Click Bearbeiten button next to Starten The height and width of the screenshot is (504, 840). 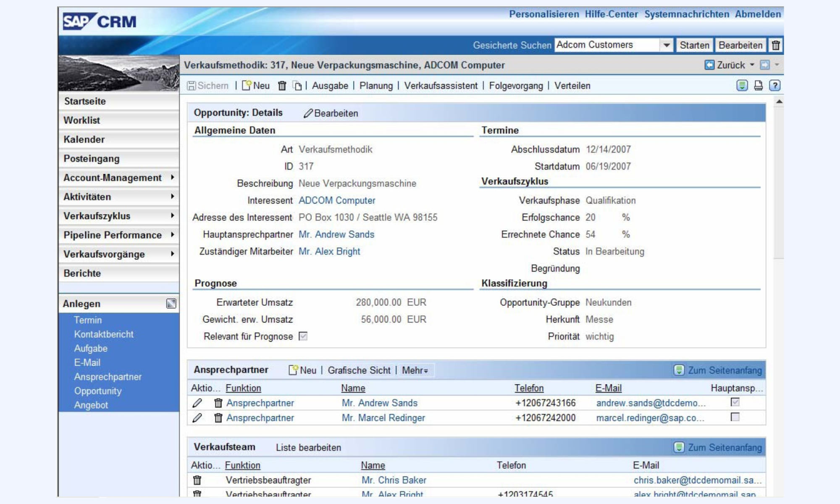tap(740, 45)
